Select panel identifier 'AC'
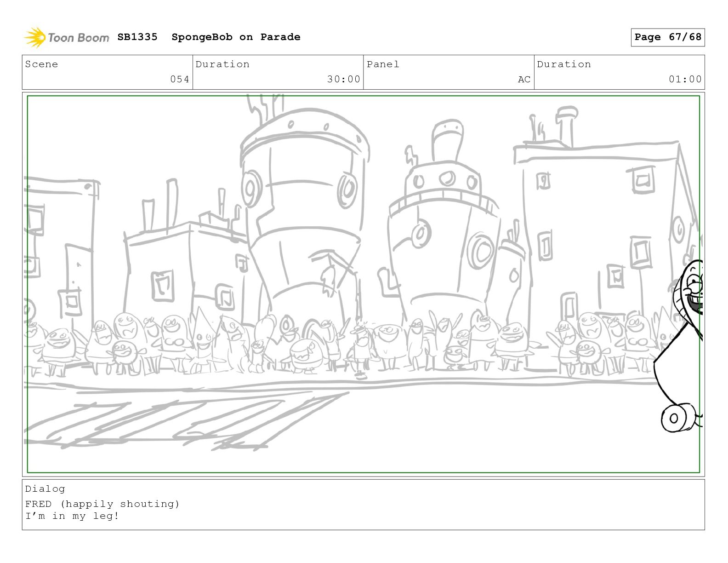This screenshot has width=728, height=563. [x=524, y=79]
